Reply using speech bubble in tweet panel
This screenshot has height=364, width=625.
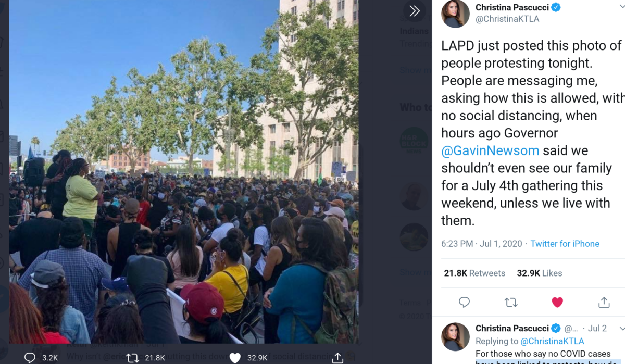pos(464,302)
